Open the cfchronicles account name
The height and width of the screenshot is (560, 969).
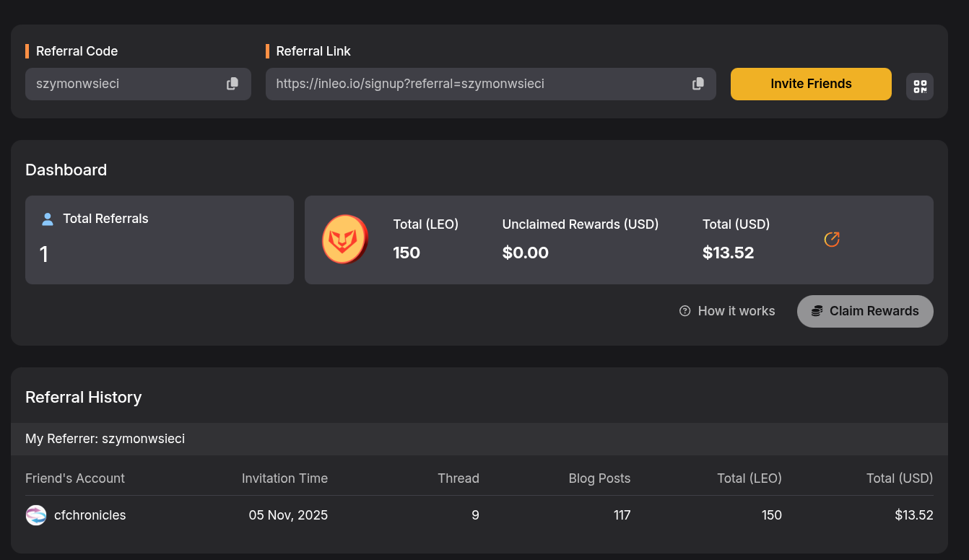click(x=90, y=515)
